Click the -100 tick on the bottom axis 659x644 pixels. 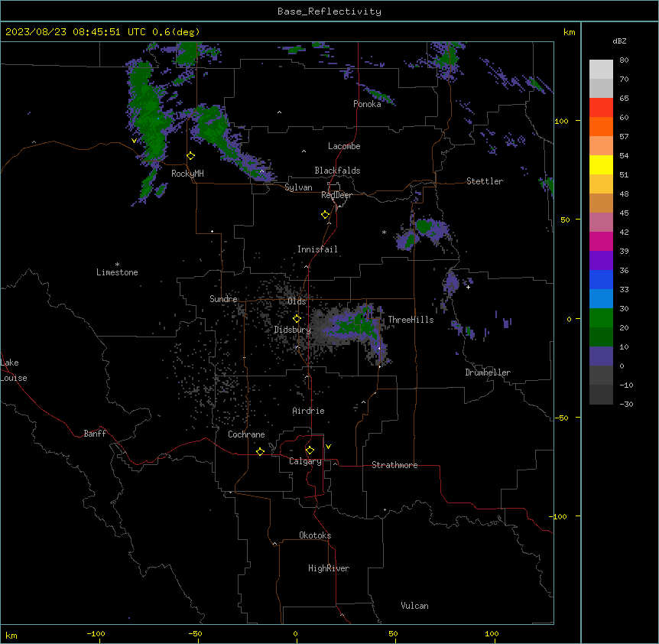96,633
